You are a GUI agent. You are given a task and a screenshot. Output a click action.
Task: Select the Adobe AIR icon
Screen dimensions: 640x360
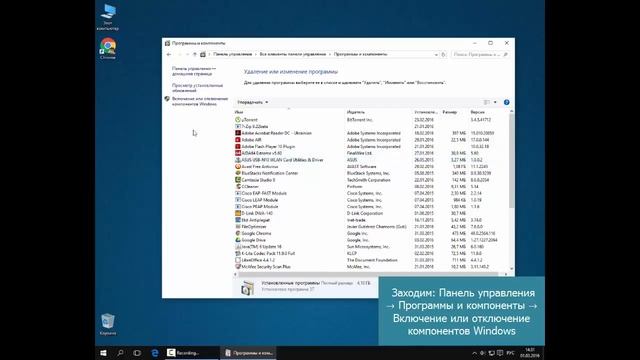click(238, 140)
